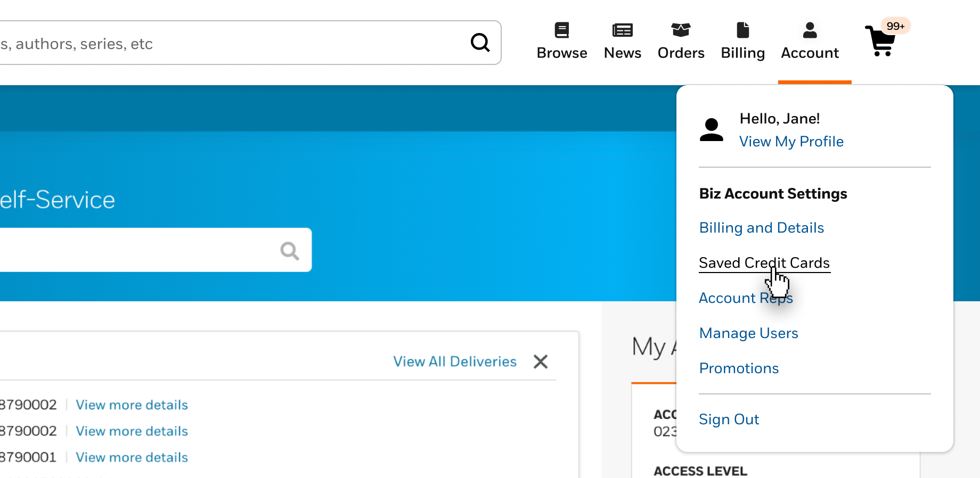Click the top search magnifier icon
The height and width of the screenshot is (478, 980).
480,43
